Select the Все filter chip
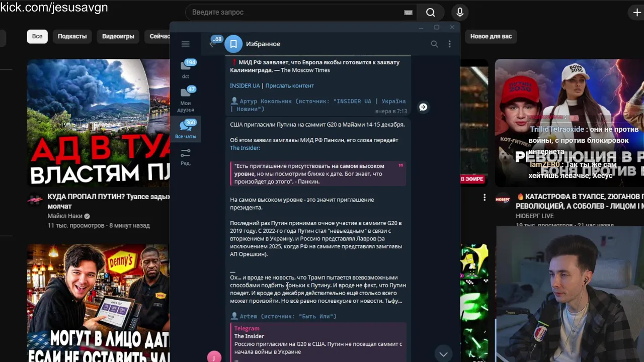The height and width of the screenshot is (362, 644). point(37,36)
